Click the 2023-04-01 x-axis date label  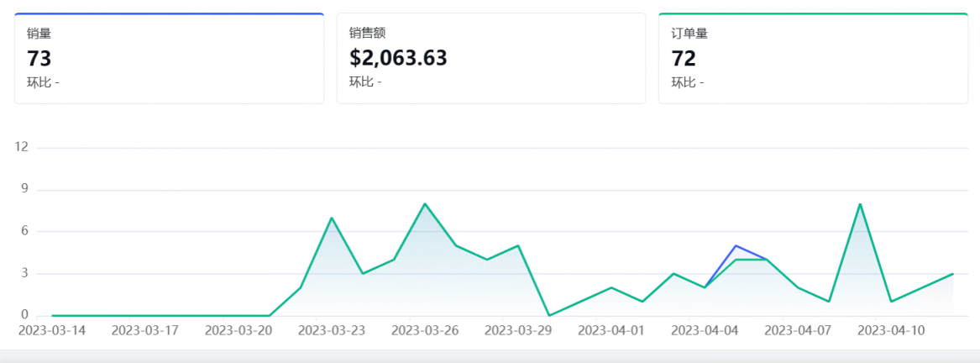click(x=611, y=330)
